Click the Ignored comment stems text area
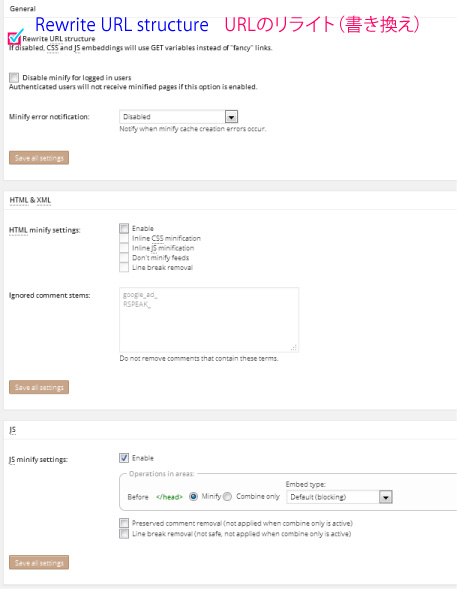Image resolution: width=457 pixels, height=589 pixels. 209,320
